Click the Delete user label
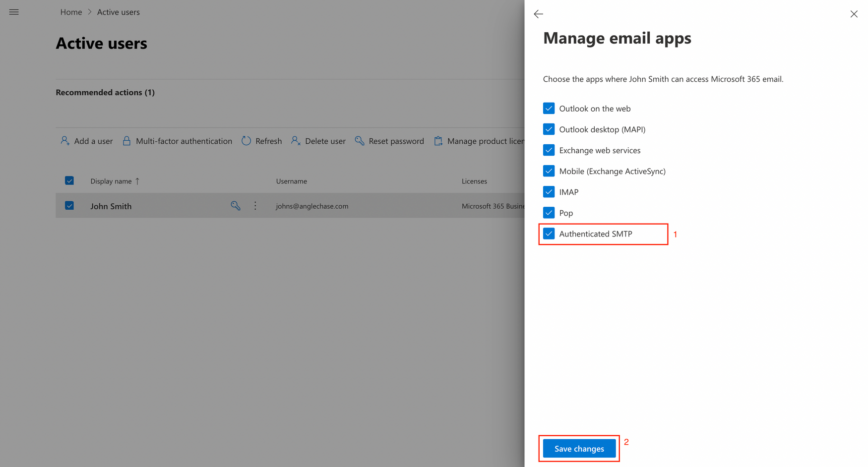 [325, 141]
